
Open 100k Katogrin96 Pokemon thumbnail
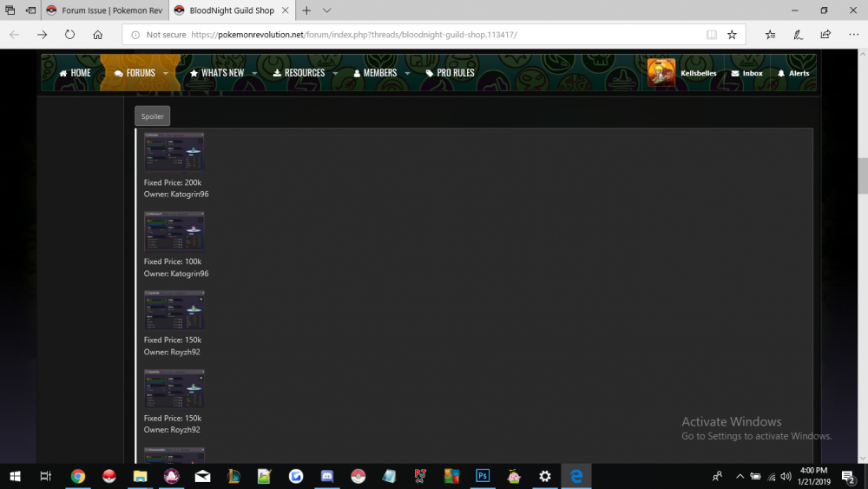(x=174, y=231)
